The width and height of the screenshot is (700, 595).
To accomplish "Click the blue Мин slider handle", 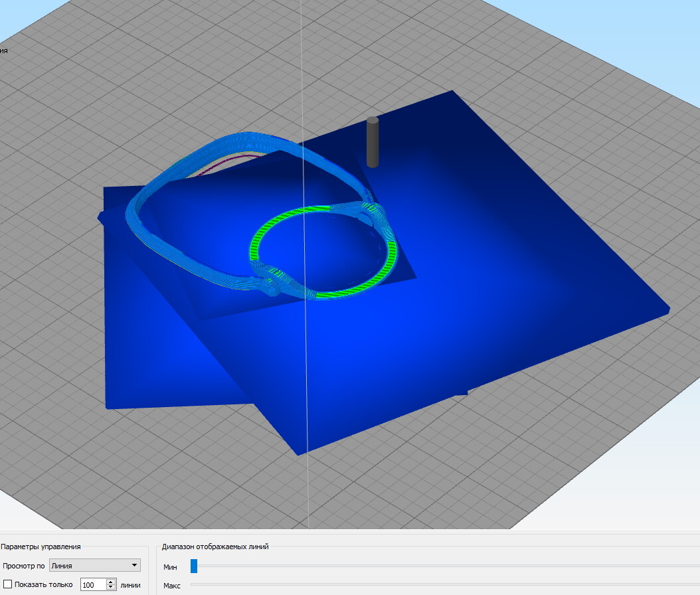I will click(194, 566).
